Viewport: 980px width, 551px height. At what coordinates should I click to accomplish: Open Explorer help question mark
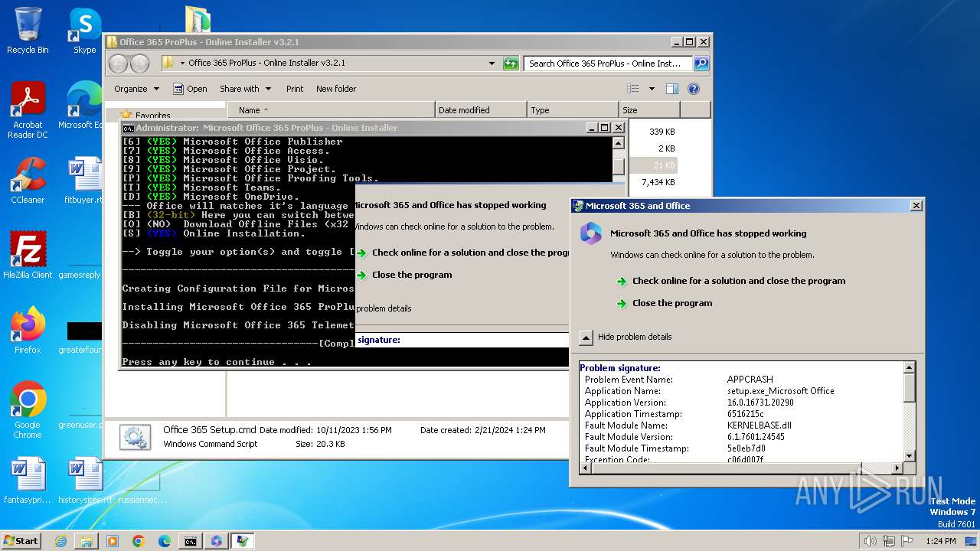693,89
